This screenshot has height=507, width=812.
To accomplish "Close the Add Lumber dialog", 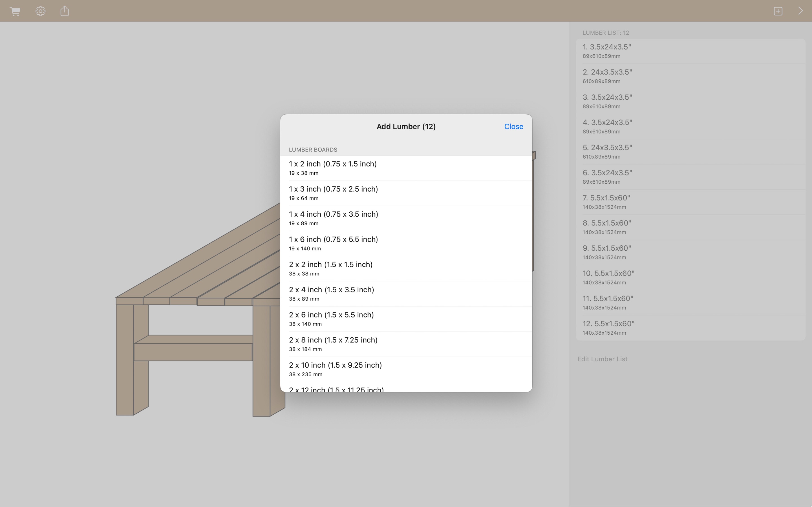I will pyautogui.click(x=513, y=126).
